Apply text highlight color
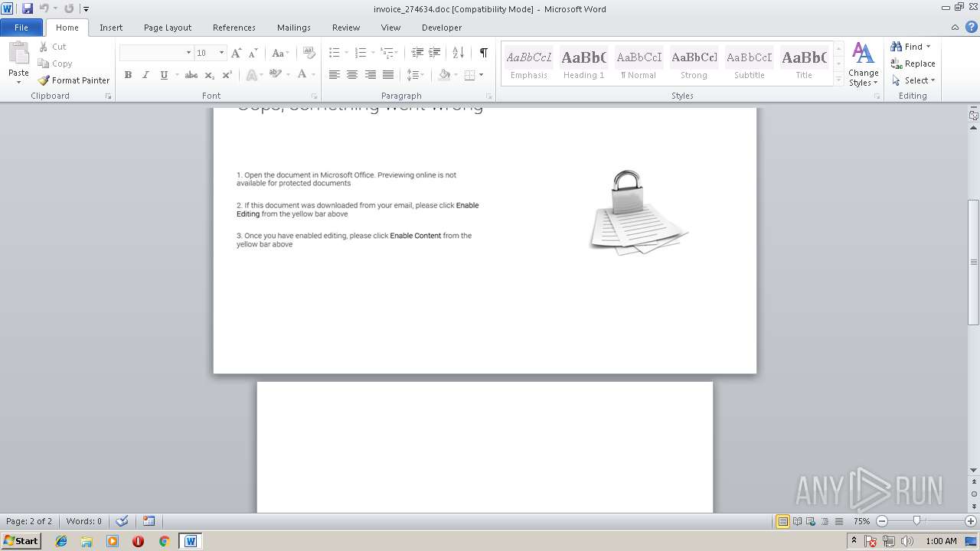This screenshot has height=551, width=980. click(275, 75)
